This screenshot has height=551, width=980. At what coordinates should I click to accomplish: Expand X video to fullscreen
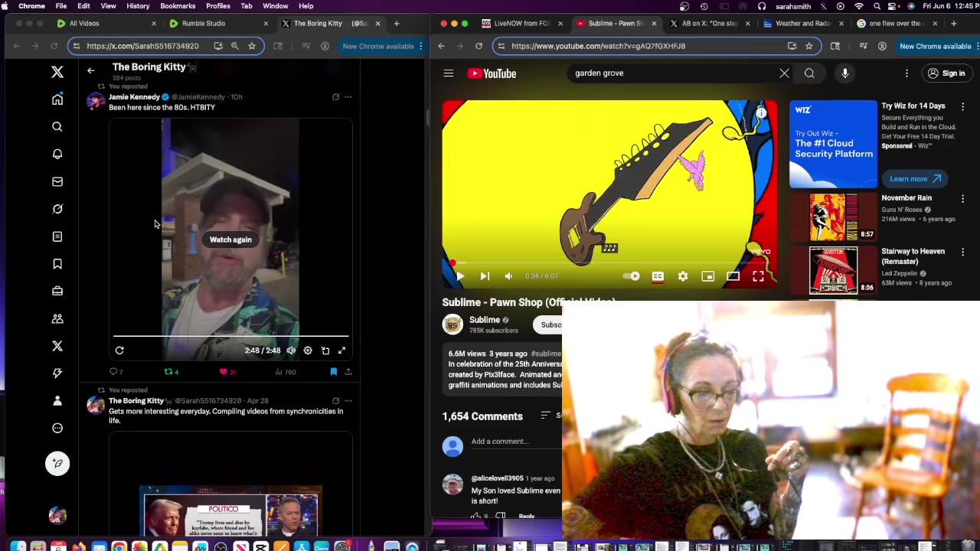342,350
